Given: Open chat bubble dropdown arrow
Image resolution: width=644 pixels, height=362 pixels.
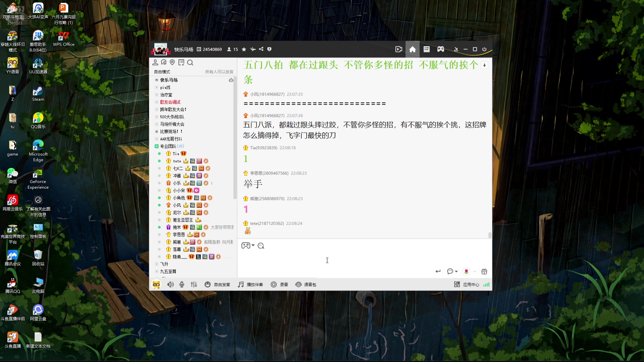Looking at the screenshot, I should (x=457, y=271).
